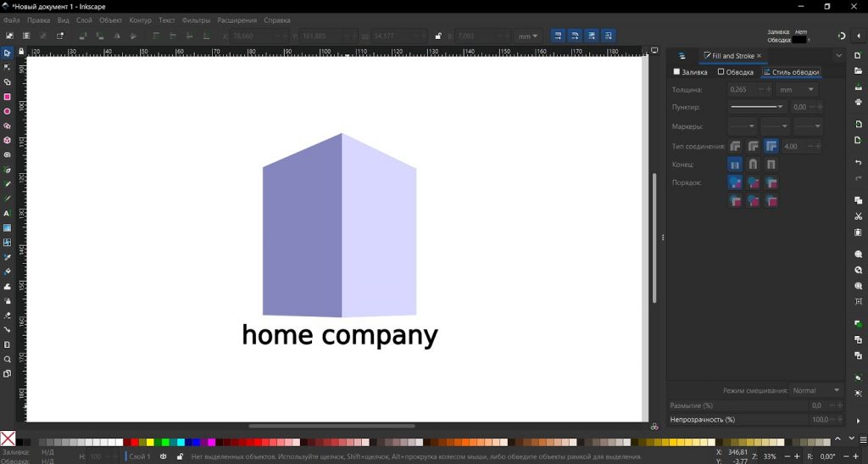
Task: Select round cap end icon
Action: tap(753, 165)
